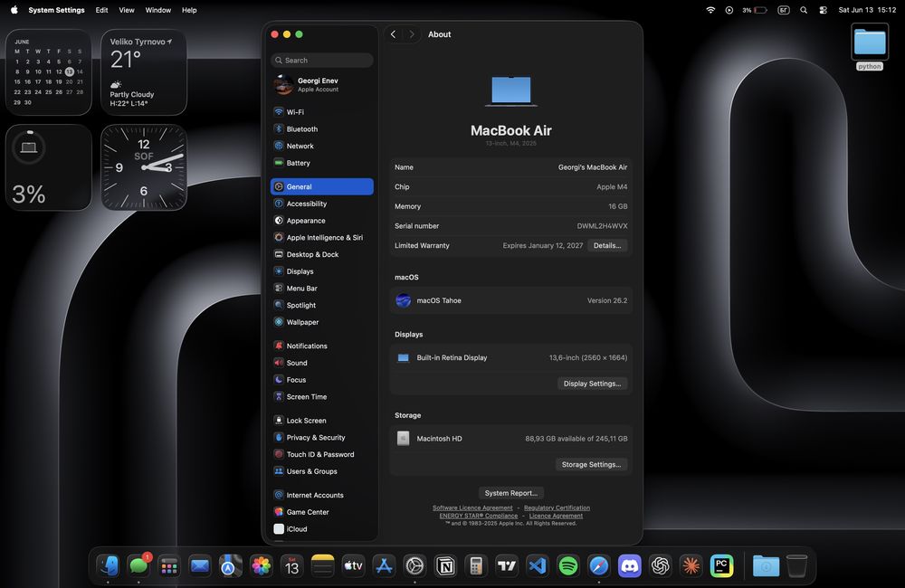Open Wi-Fi settings in the sidebar

pyautogui.click(x=321, y=112)
